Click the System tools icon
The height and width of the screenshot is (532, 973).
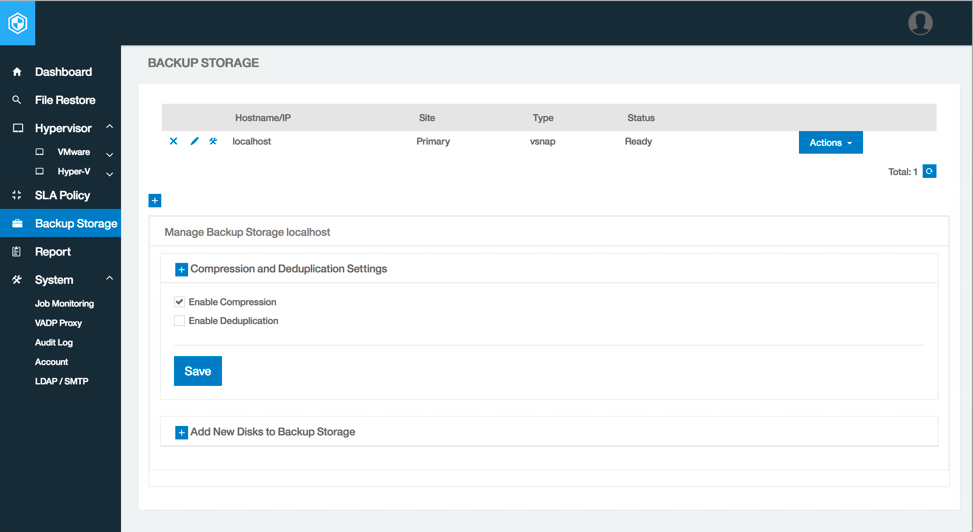point(17,280)
